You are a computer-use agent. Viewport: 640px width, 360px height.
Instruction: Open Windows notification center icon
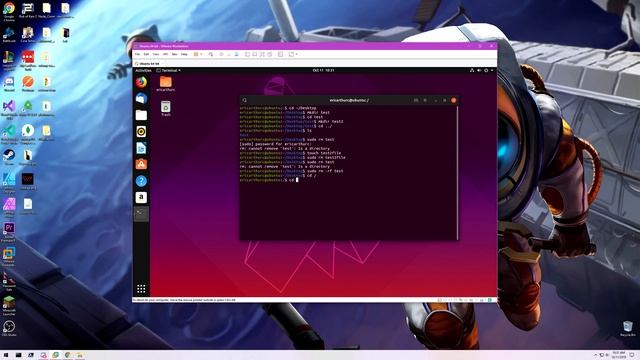tap(632, 355)
